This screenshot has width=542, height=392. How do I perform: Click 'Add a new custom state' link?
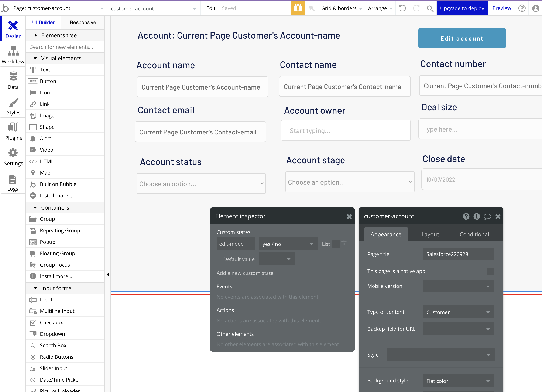coord(245,273)
